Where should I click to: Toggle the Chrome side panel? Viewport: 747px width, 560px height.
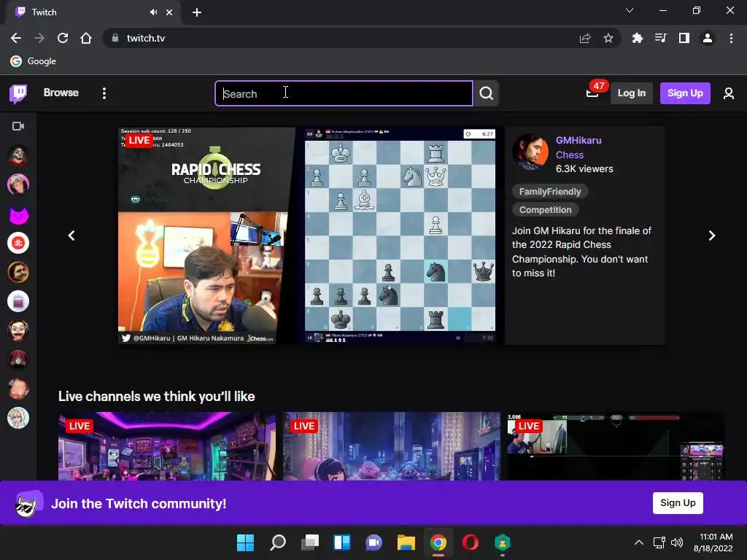click(684, 38)
